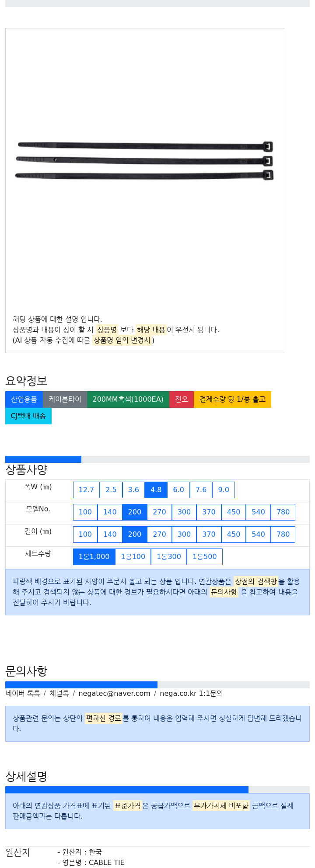Choose set quantity 1봉100
Image resolution: width=315 pixels, height=868 pixels.
coord(133,556)
